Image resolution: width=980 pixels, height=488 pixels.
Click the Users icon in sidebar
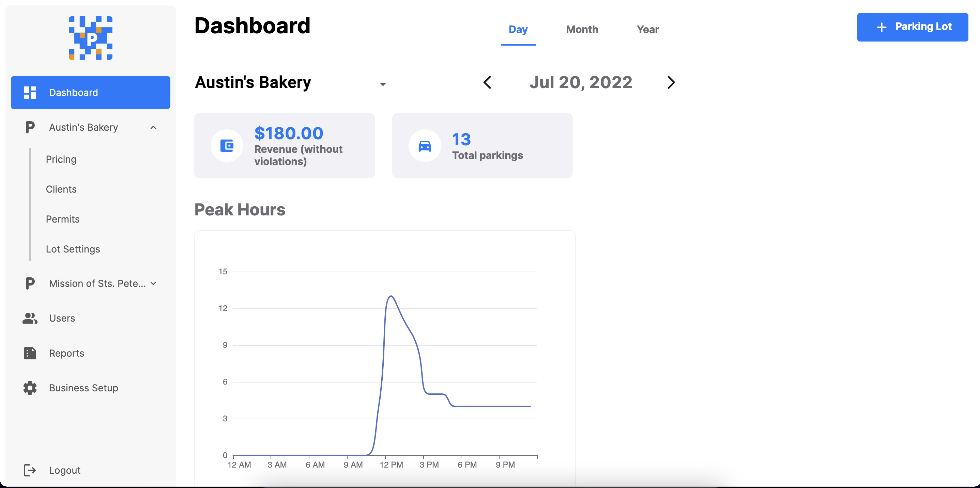[30, 318]
